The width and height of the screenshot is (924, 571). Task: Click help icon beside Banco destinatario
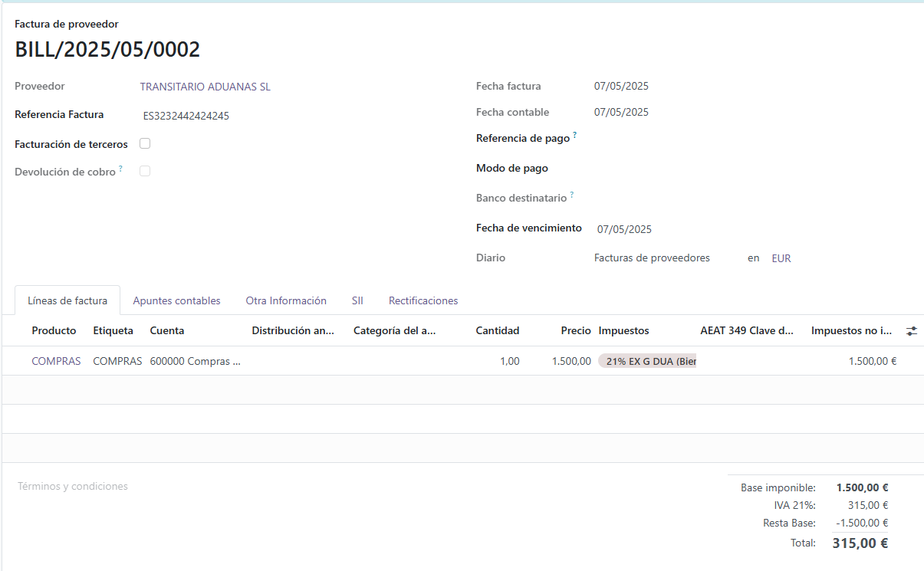point(572,195)
